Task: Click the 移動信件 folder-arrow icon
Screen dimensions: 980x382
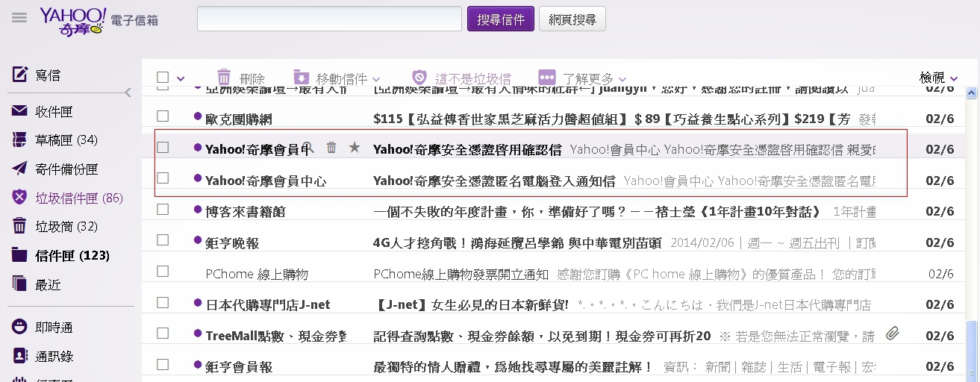Action: pyautogui.click(x=301, y=78)
